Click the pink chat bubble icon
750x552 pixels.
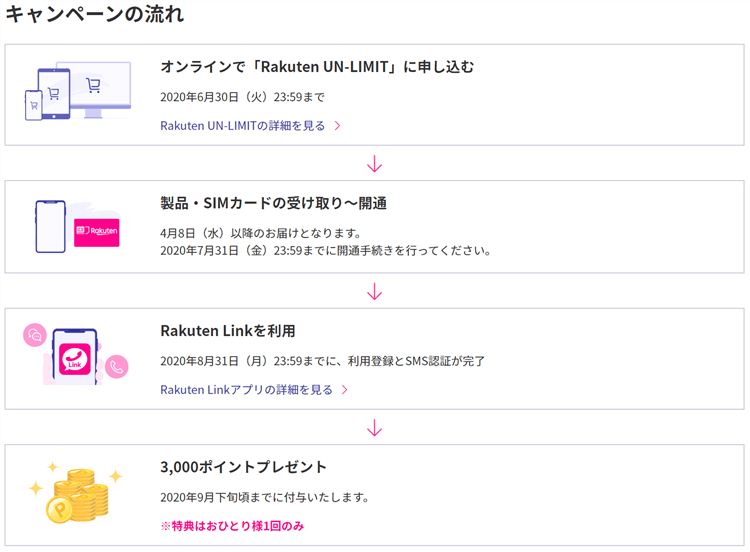pos(35,335)
